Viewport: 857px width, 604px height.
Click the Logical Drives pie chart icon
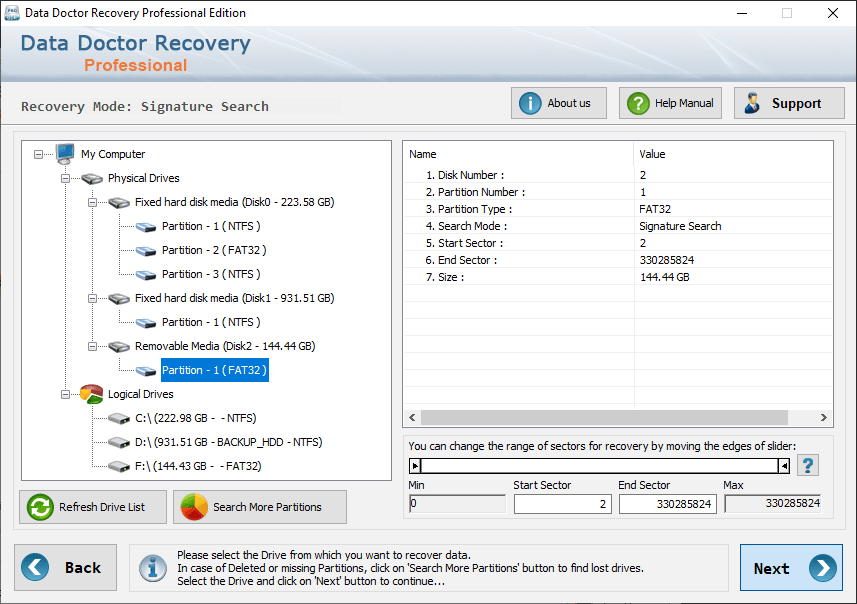pos(91,394)
